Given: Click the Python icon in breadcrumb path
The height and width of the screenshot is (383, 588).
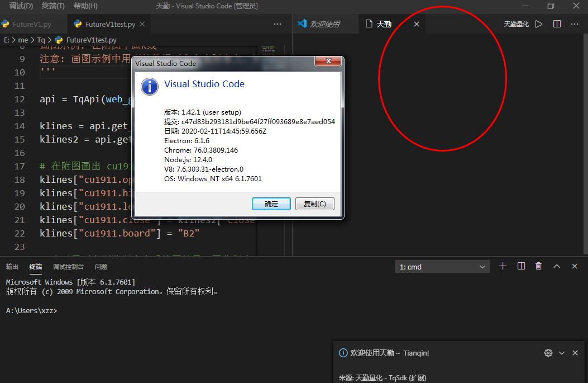Looking at the screenshot, I should [x=59, y=40].
